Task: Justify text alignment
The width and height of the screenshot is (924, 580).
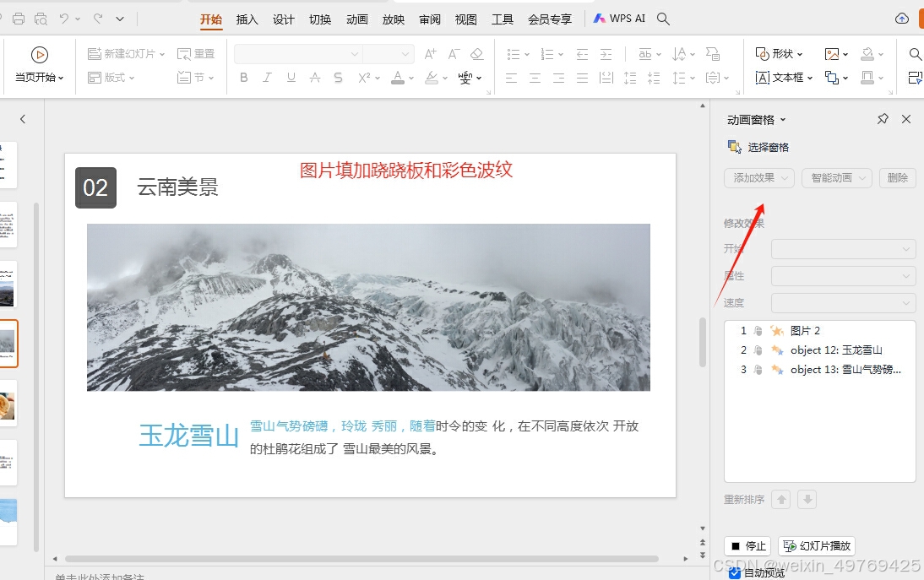Action: pyautogui.click(x=582, y=78)
